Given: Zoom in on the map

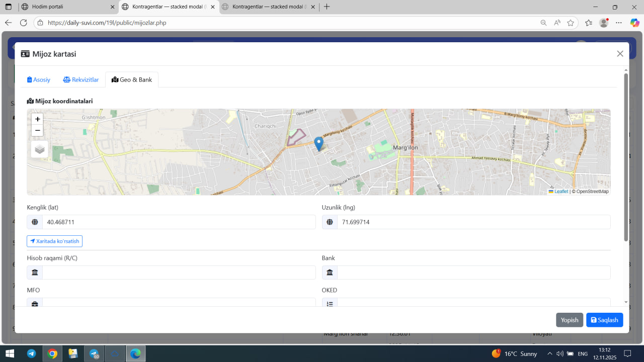Looking at the screenshot, I should tap(37, 119).
